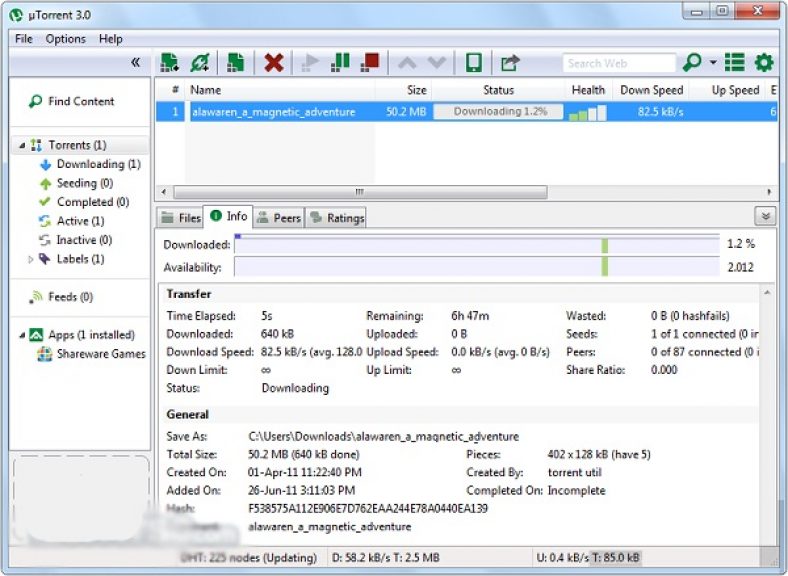Click the Availability bar
This screenshot has width=788, height=576.
point(477,266)
